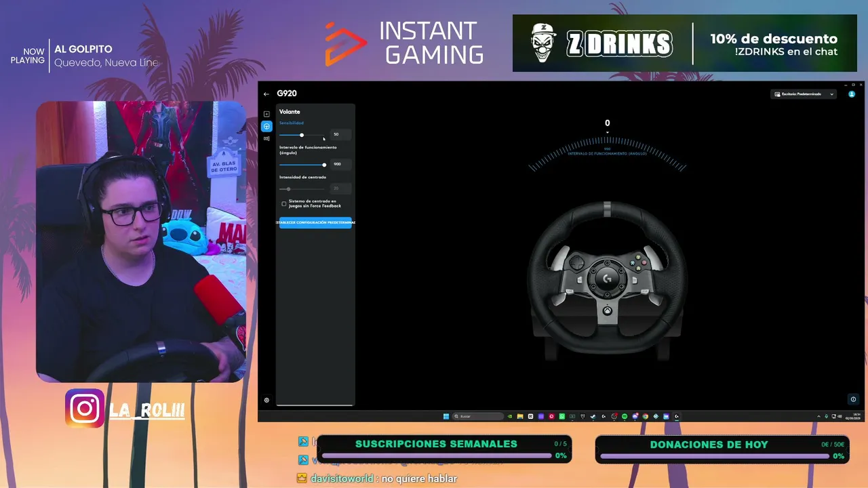Viewport: 868px width, 488px height.
Task: Open the Windows Start menu
Action: [x=446, y=416]
